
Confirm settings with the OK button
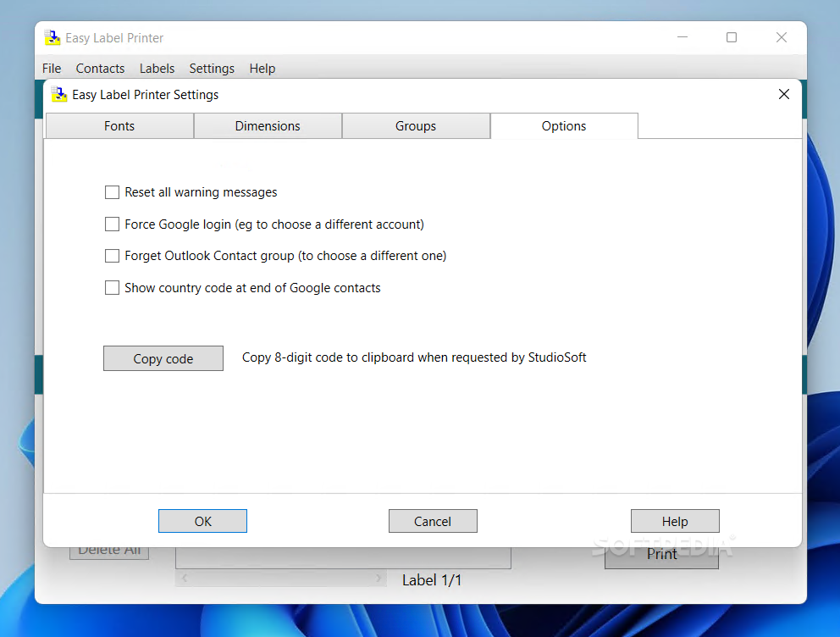(202, 521)
